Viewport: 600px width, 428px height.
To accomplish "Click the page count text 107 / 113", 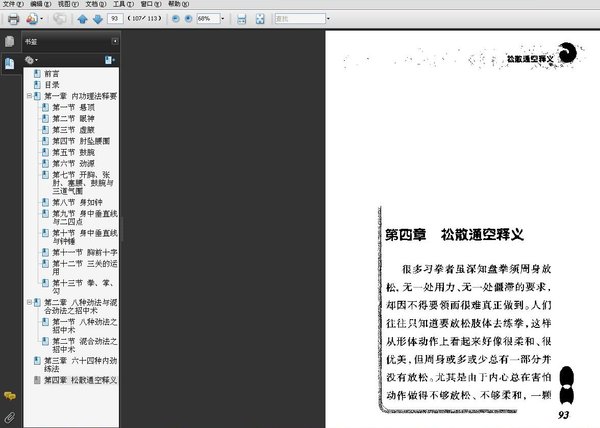I will [x=145, y=18].
